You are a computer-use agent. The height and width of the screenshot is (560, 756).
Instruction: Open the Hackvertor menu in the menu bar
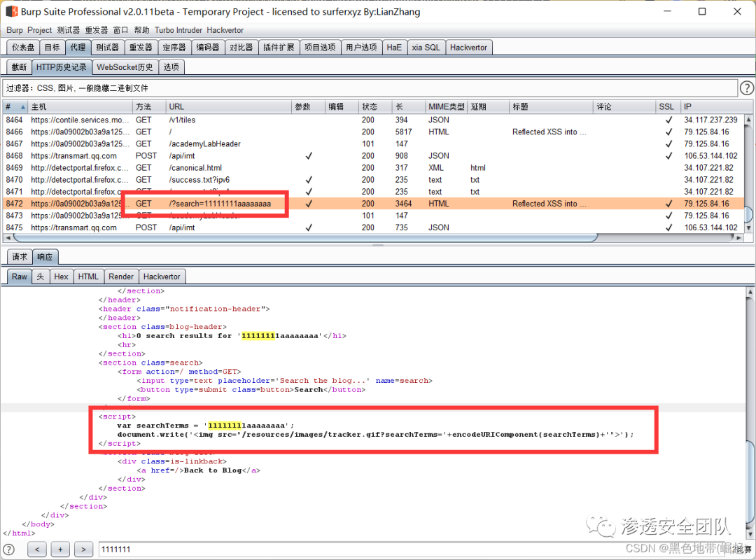click(x=225, y=30)
